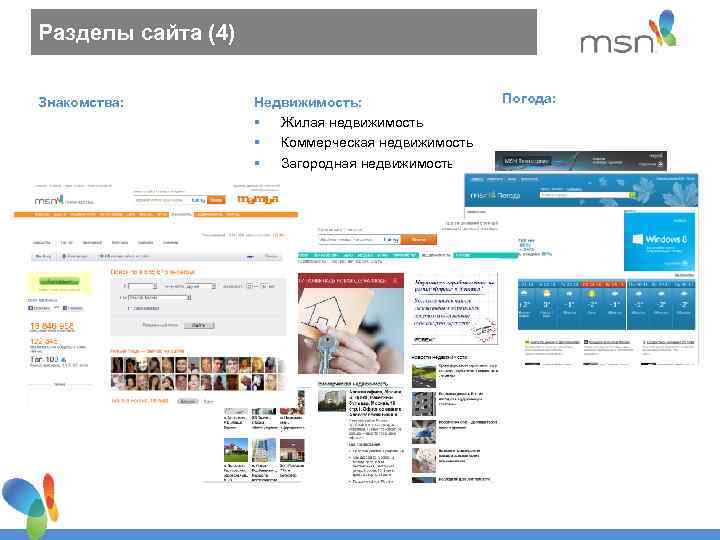
Task: Click the 18 846 958 user counter
Action: point(51,326)
